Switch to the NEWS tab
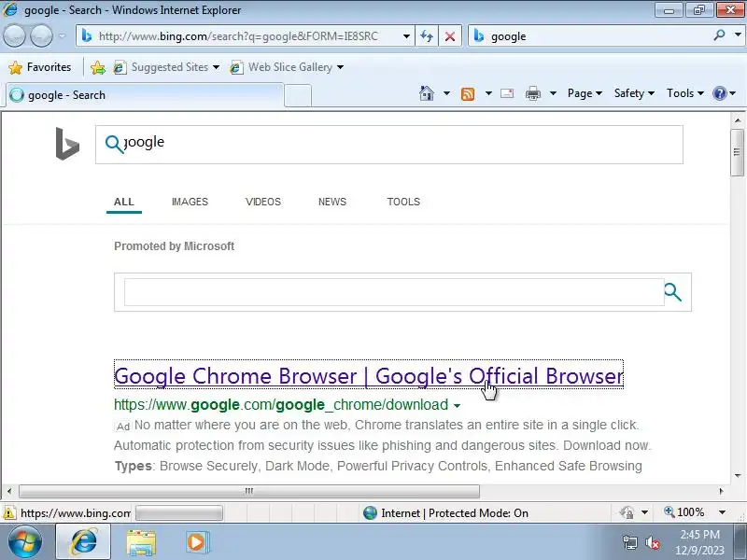This screenshot has width=747, height=560. click(332, 202)
